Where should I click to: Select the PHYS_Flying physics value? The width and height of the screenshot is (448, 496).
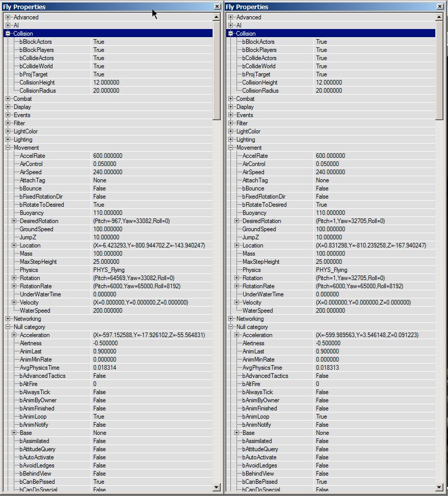(110, 270)
